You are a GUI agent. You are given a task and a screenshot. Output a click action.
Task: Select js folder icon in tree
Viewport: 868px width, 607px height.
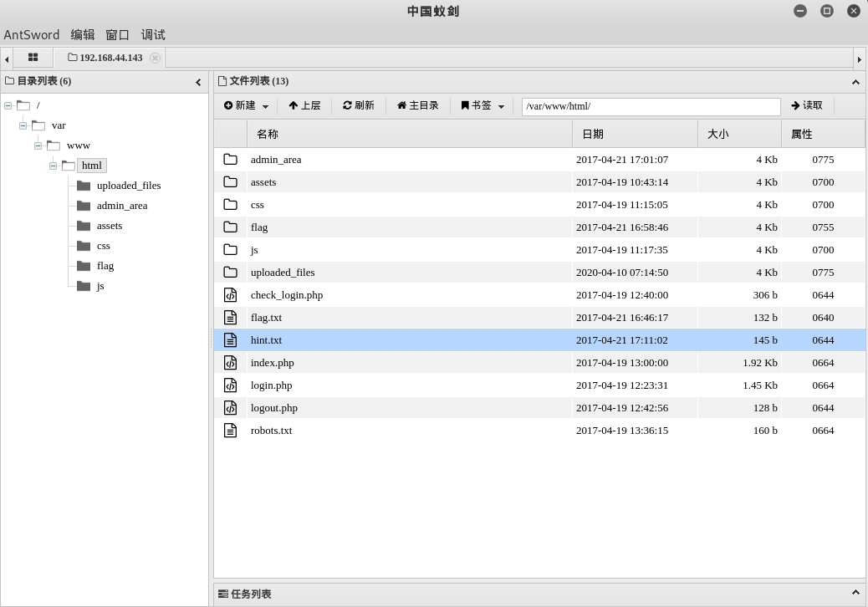coord(84,286)
